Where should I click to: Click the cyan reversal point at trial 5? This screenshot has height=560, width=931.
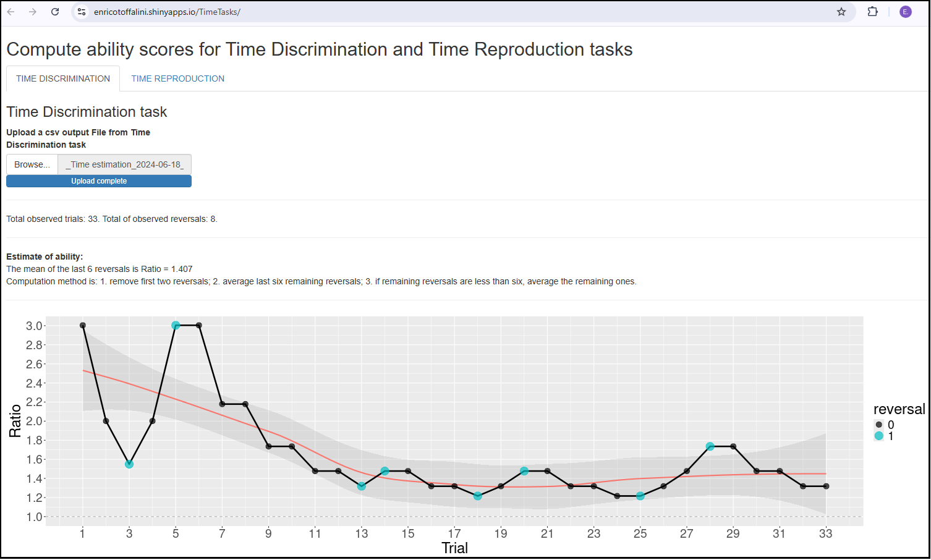point(176,325)
